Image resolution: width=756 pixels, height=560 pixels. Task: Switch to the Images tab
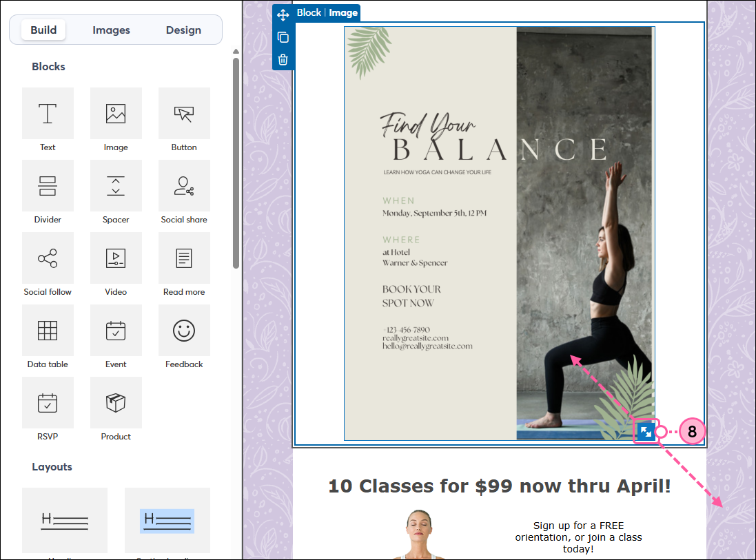tap(112, 30)
